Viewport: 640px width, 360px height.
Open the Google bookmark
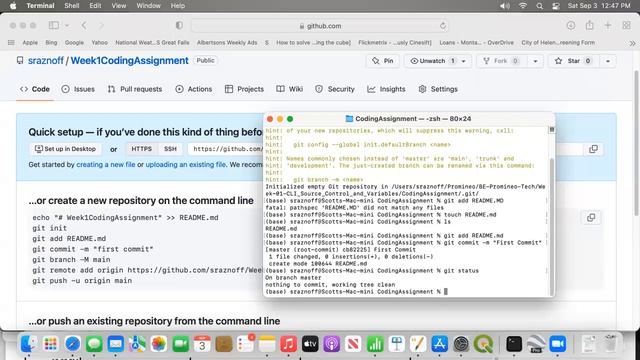click(74, 42)
